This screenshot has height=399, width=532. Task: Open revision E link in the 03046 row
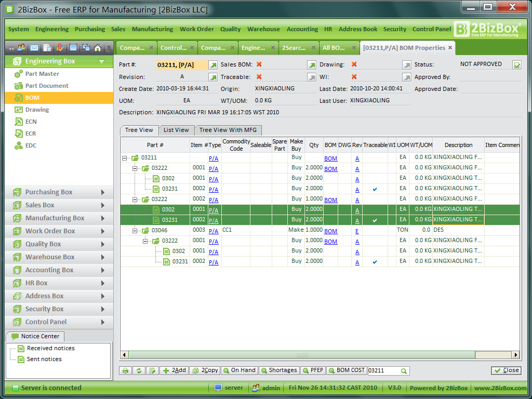(x=357, y=231)
